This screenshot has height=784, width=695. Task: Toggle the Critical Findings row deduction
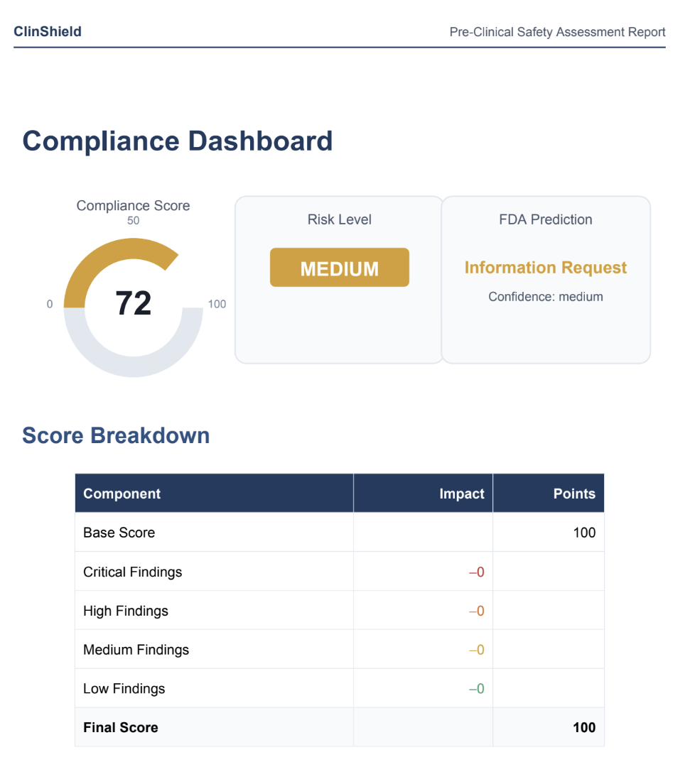point(476,571)
